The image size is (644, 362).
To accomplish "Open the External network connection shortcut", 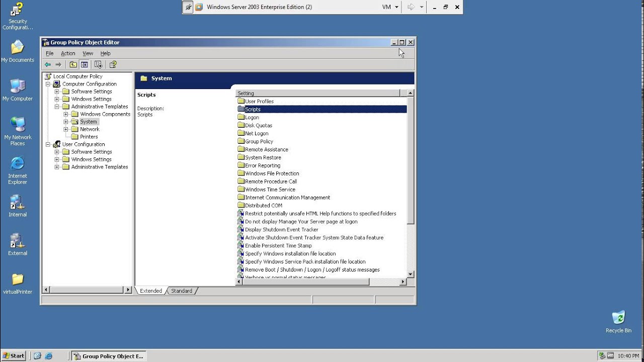I will pyautogui.click(x=18, y=245).
